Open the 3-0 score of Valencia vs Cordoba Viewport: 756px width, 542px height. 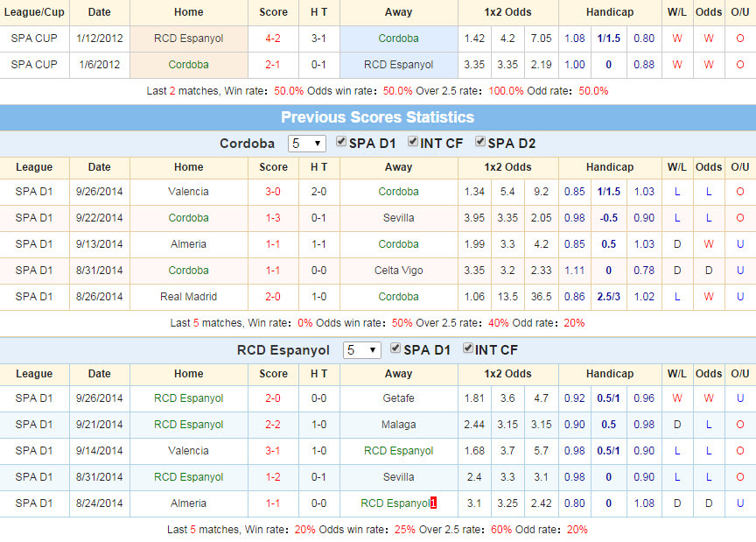point(273,192)
